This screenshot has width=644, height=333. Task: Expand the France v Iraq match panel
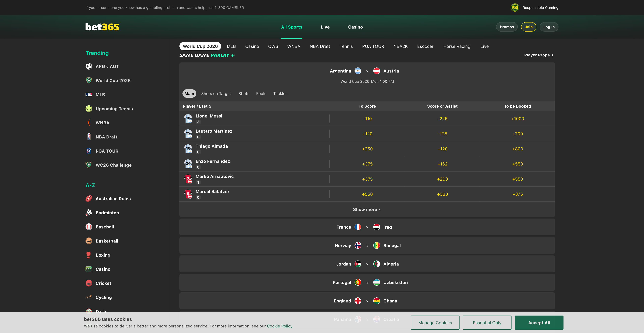(367, 227)
